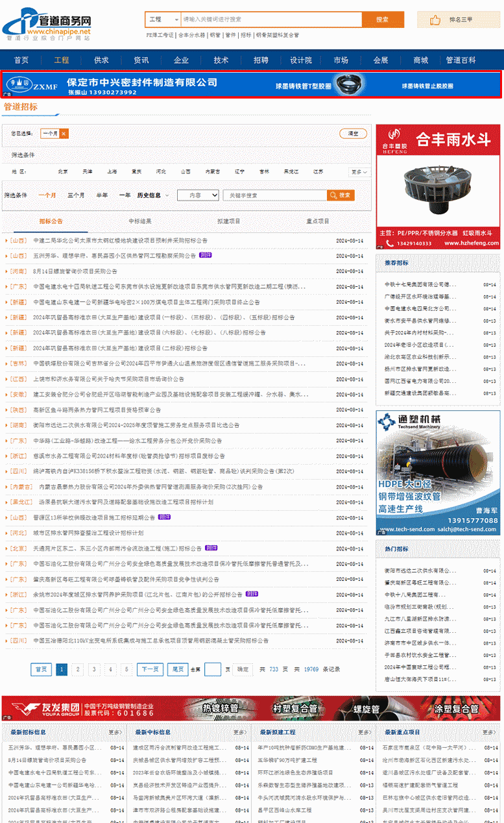504x823 pixels.
Task: Select the 三个月 time range filter
Action: [76, 195]
